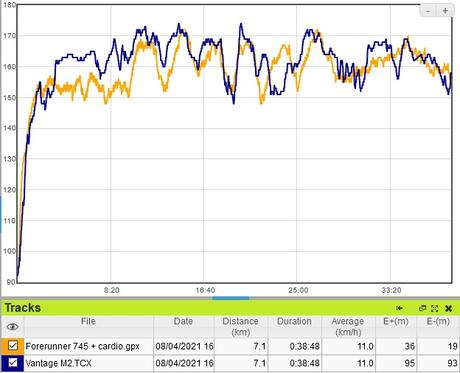Click the 16:40 time axis label
This screenshot has width=460, height=373.
tap(205, 290)
